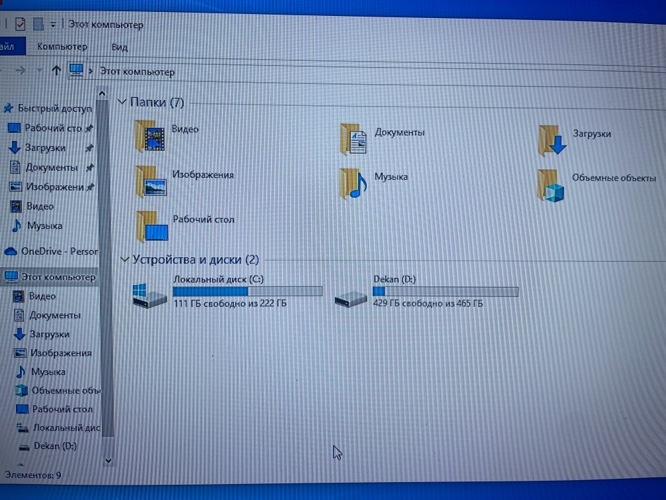Open the Компьютер ribbon tab

coord(62,46)
